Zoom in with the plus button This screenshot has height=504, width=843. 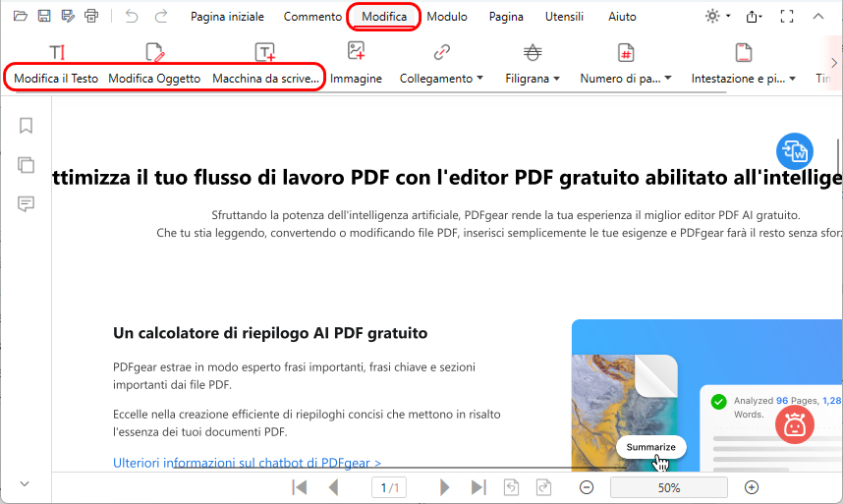(752, 487)
